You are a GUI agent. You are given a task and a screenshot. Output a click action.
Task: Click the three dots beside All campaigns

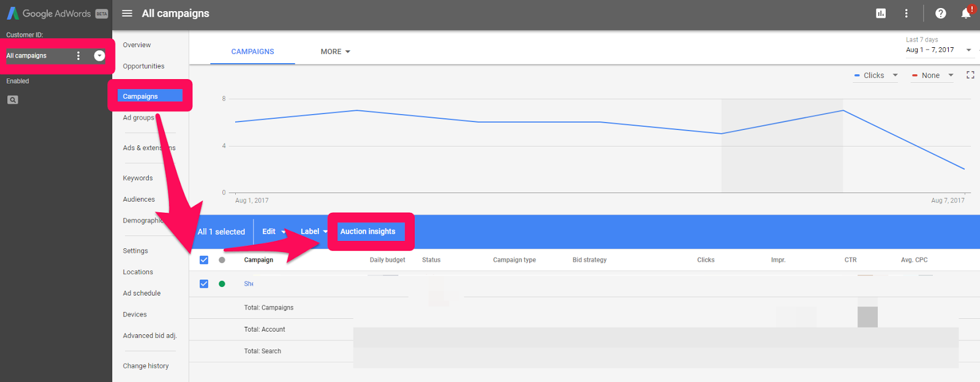pyautogui.click(x=78, y=56)
